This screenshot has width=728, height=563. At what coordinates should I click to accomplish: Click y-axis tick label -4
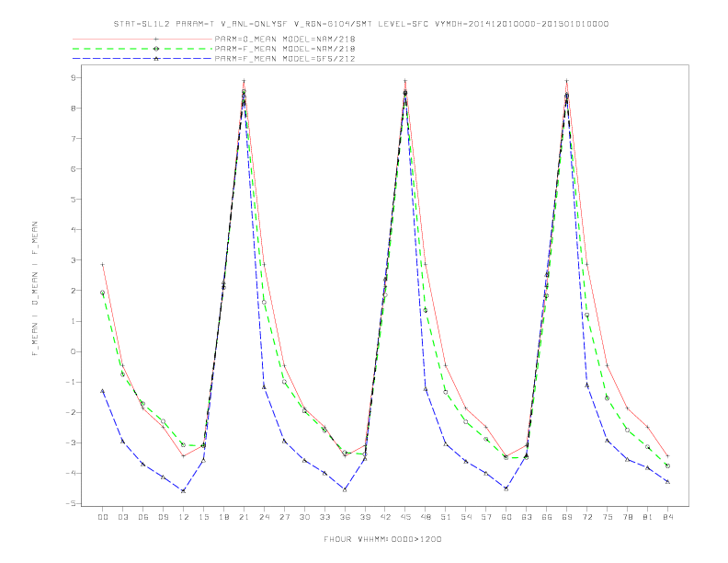71,473
